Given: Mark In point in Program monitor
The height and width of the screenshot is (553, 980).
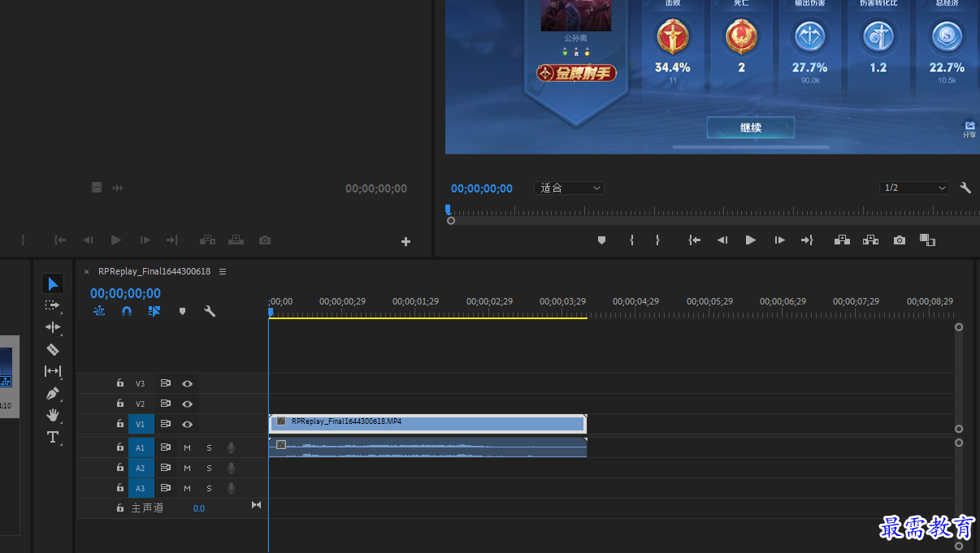Looking at the screenshot, I should click(x=631, y=240).
